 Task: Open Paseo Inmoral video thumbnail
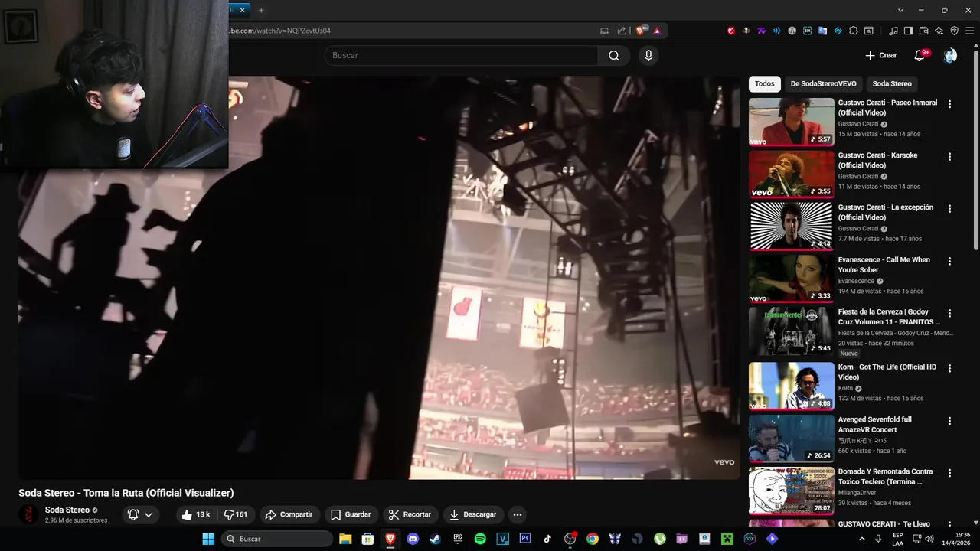[x=792, y=122]
